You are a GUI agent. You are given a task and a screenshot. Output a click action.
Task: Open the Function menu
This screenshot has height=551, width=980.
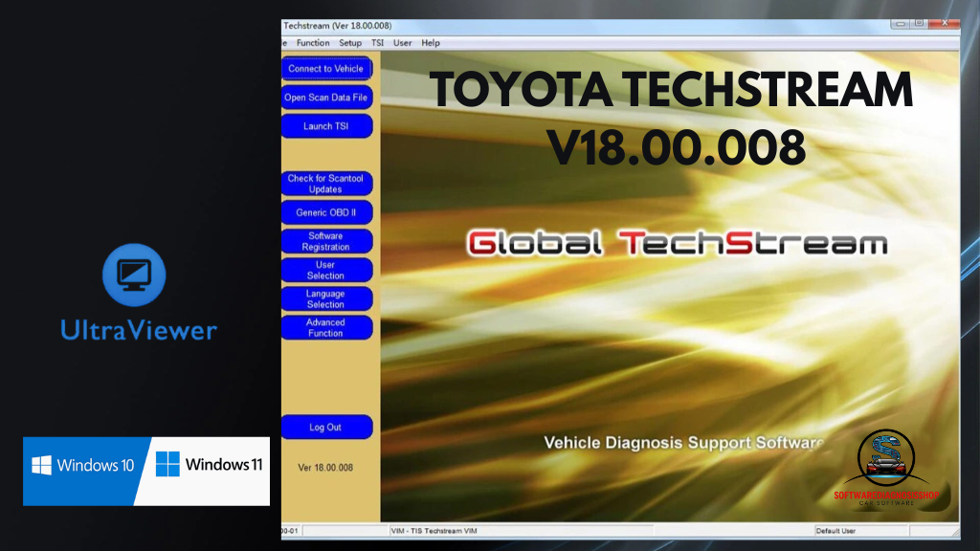point(313,43)
